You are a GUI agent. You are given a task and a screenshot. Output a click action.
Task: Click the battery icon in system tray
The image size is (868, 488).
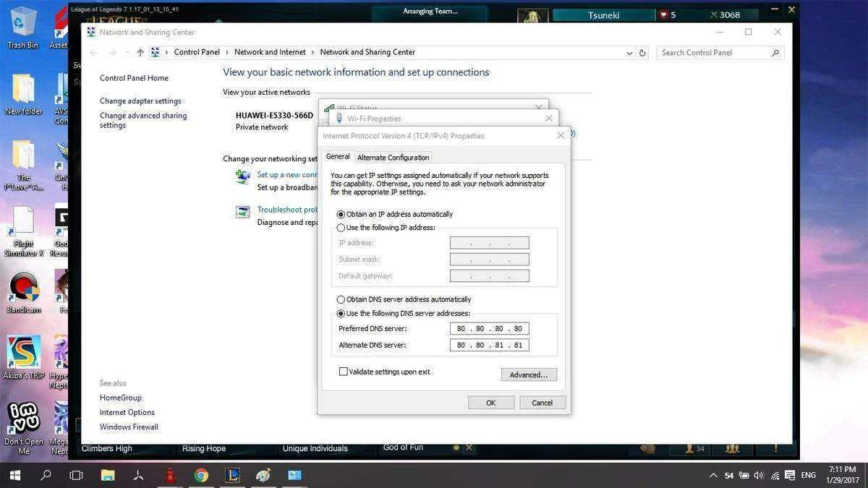(745, 475)
